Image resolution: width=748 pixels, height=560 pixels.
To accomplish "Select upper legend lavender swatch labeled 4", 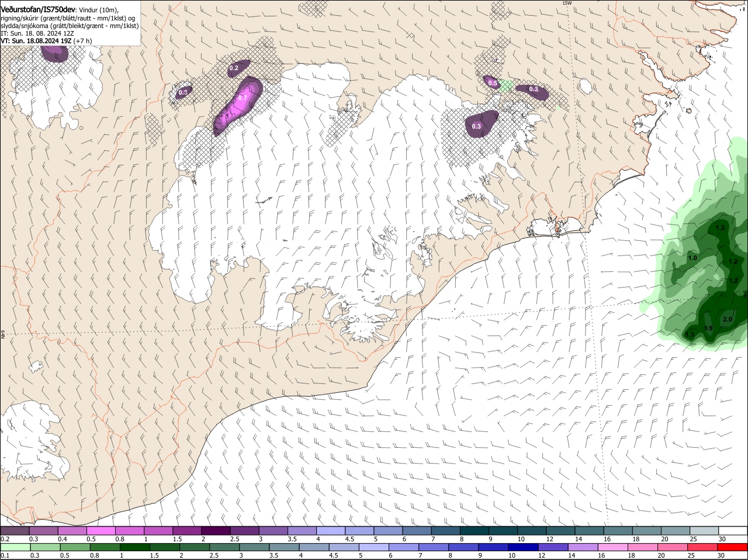I will tap(330, 530).
